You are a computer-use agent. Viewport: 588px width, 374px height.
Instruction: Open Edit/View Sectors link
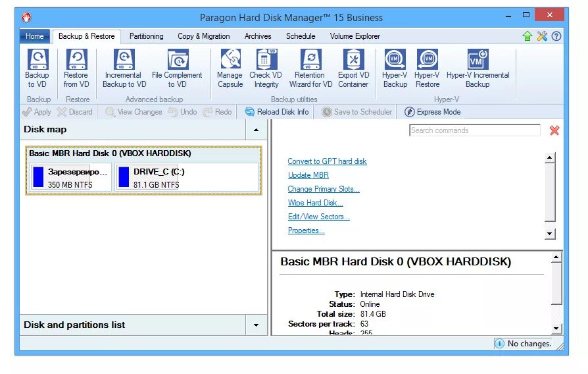319,217
